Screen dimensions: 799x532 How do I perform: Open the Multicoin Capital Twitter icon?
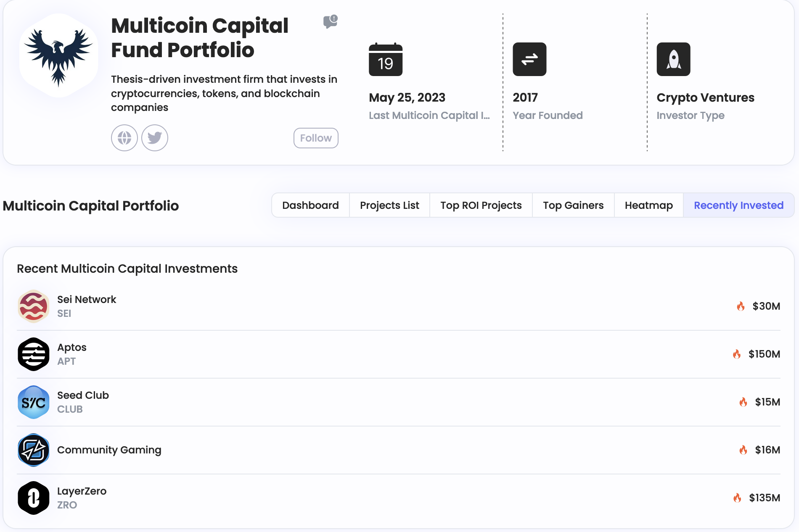155,138
